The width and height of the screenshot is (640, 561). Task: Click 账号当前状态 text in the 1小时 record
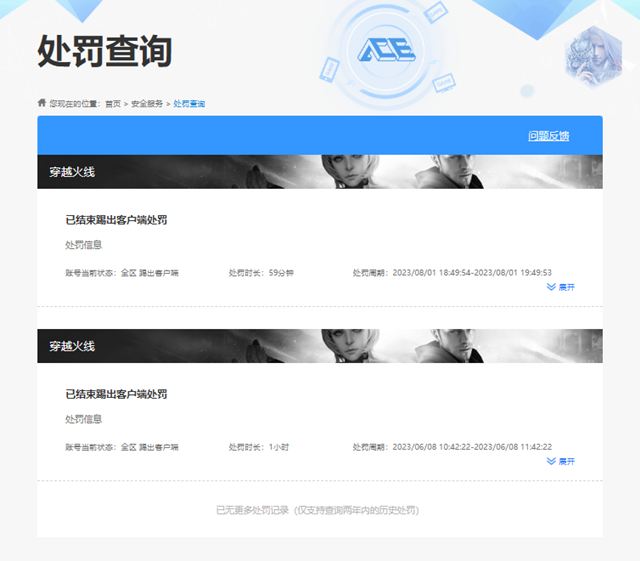[x=122, y=447]
